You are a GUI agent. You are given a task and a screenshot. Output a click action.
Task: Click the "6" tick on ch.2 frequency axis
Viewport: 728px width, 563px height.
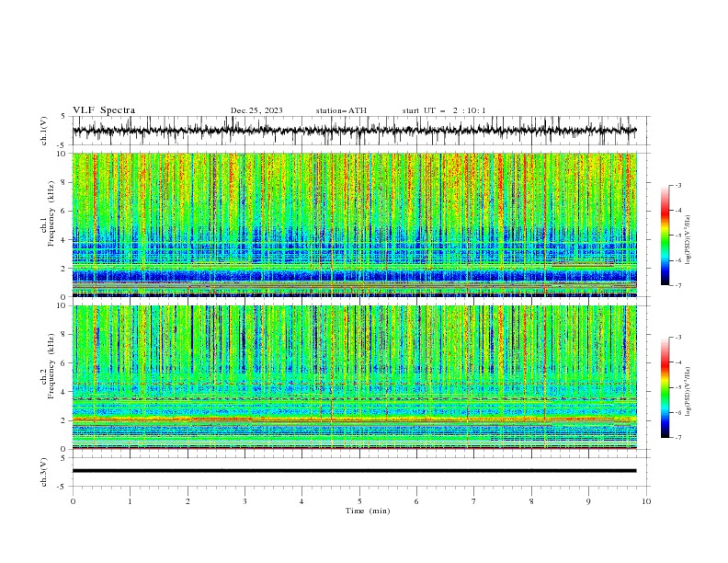64,363
